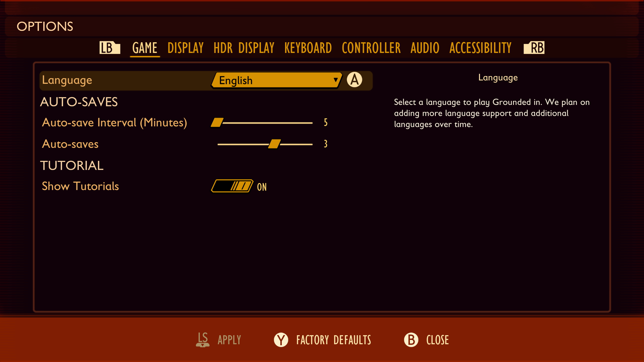Open the KEYBOARD settings tab
Image resolution: width=644 pixels, height=362 pixels.
pyautogui.click(x=307, y=47)
